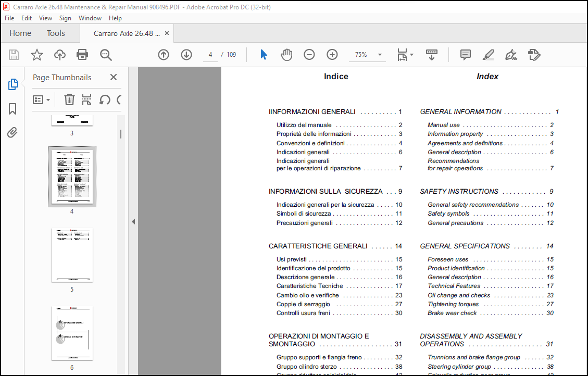Open the Edit menu
Viewport: 588px width, 376px height.
pyautogui.click(x=26, y=18)
